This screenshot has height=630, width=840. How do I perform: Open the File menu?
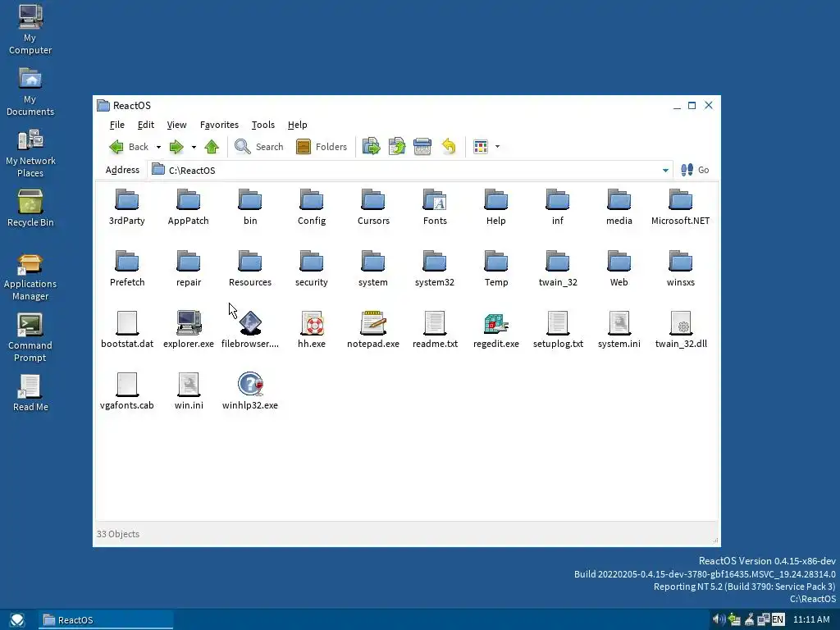[x=116, y=125]
